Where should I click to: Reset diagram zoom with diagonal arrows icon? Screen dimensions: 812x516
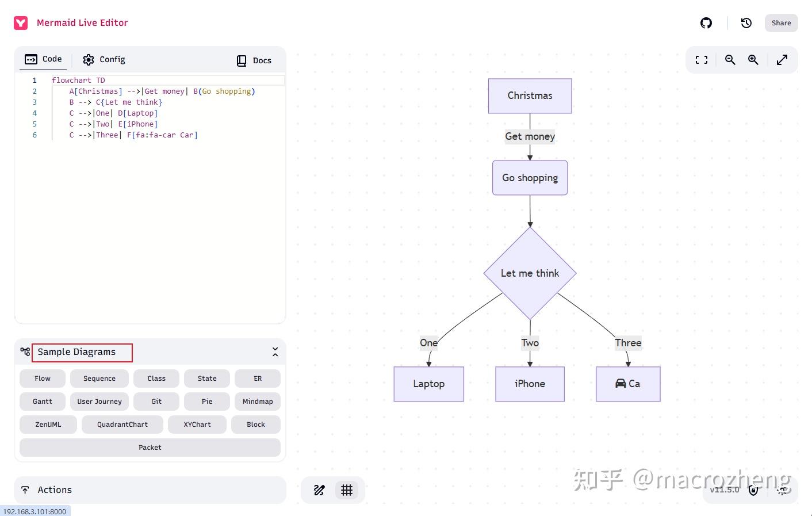click(783, 59)
